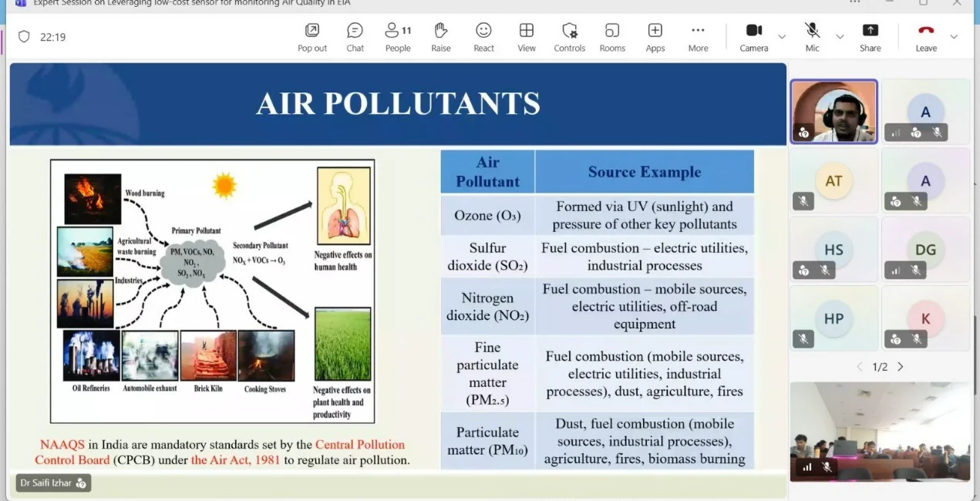Raise your hand
980x501 pixels.
pos(441,37)
